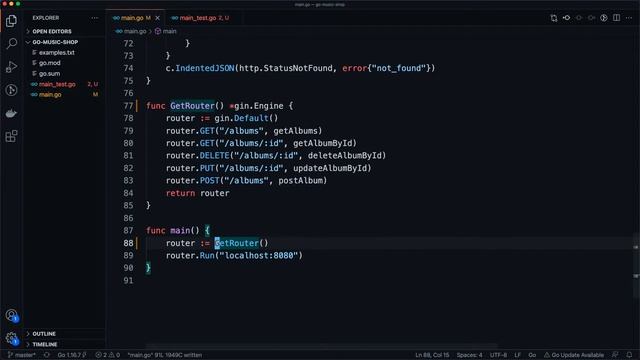Click the UTF-8 encoding indicator
This screenshot has height=360, width=640.
[x=498, y=355]
